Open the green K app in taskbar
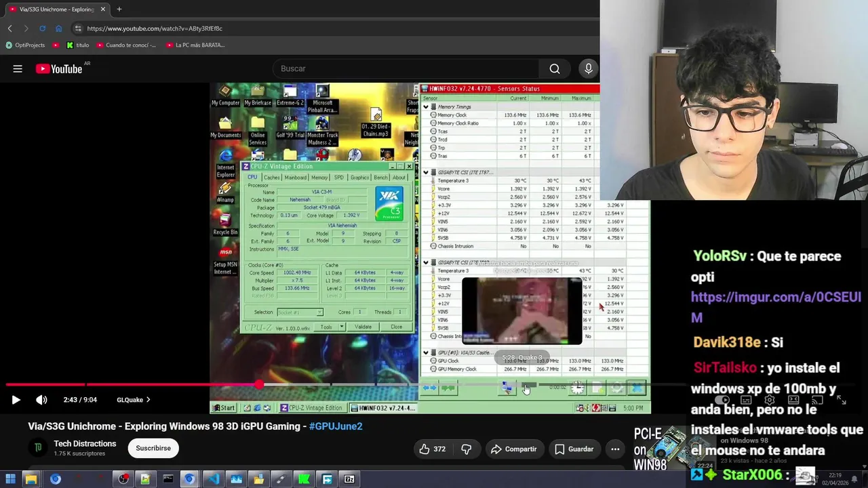 point(304,479)
